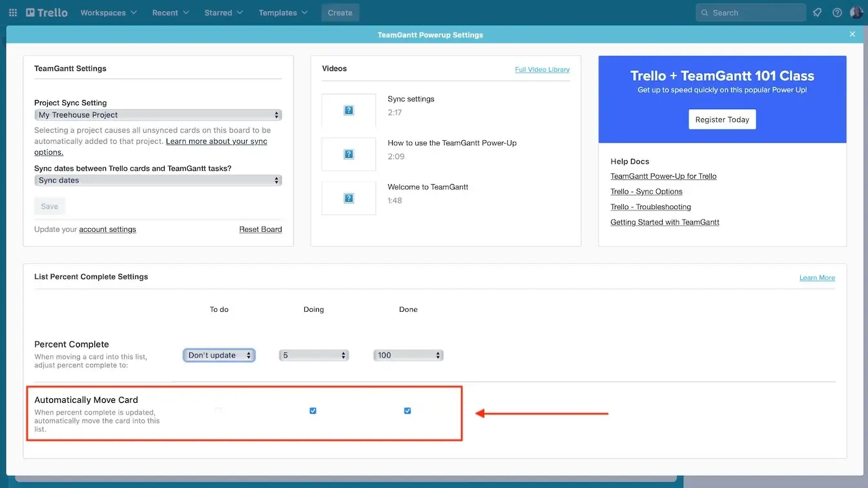Click the Sync settings video title
The height and width of the screenshot is (488, 868).
[411, 99]
